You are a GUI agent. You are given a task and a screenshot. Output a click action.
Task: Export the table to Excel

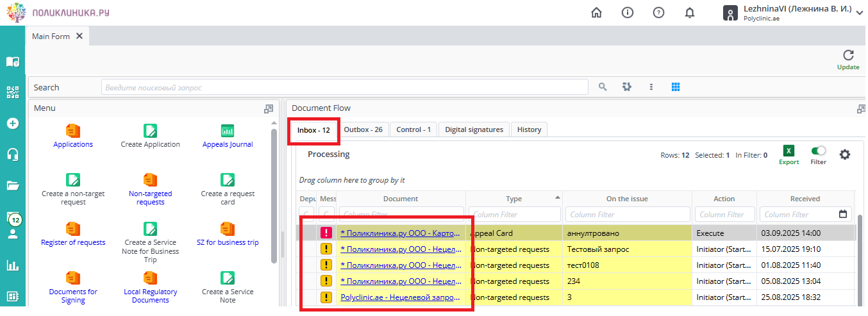[x=789, y=151]
